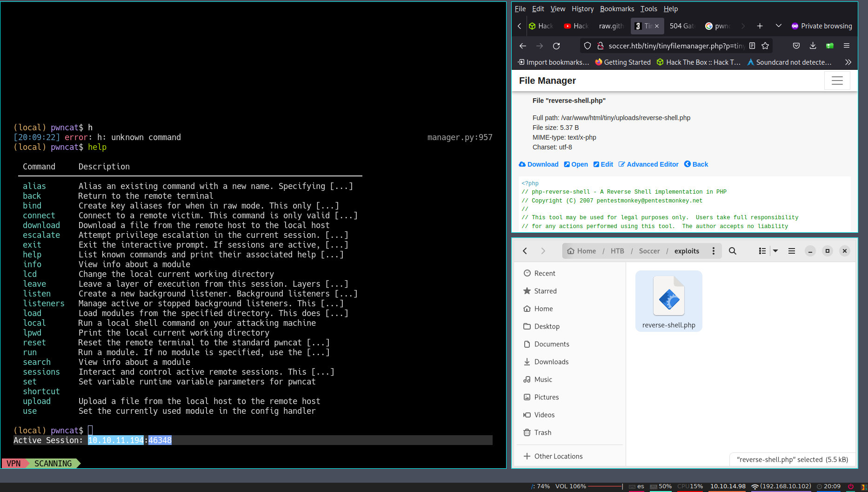The image size is (868, 492).
Task: Click the volume level bar in status bar
Action: click(x=605, y=486)
